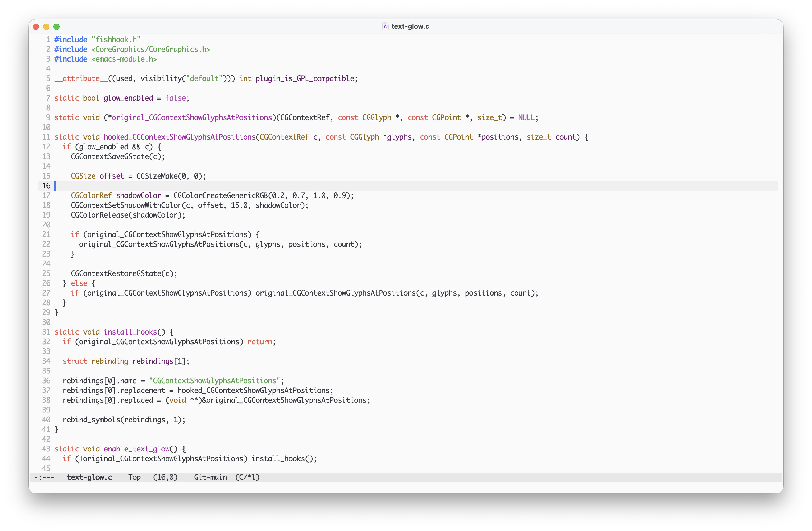Viewport: 812px width, 531px height.
Task: Click line number 31 in the gutter
Action: click(46, 332)
